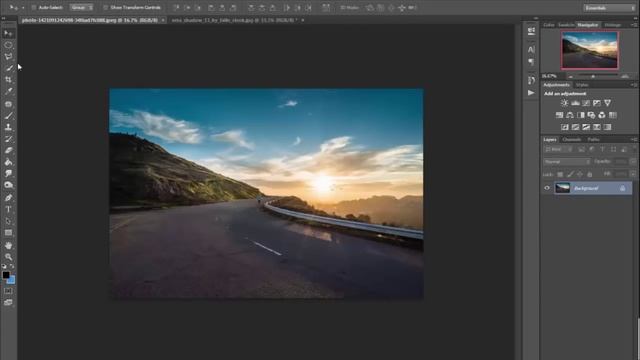Select the Hand tool
This screenshot has height=360, width=640.
coord(8,245)
